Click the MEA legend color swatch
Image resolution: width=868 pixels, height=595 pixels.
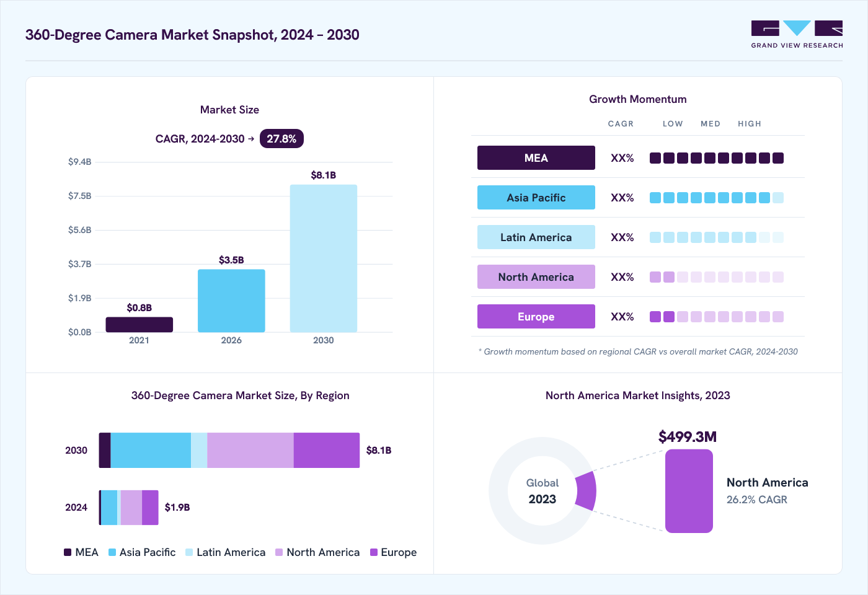click(x=68, y=552)
